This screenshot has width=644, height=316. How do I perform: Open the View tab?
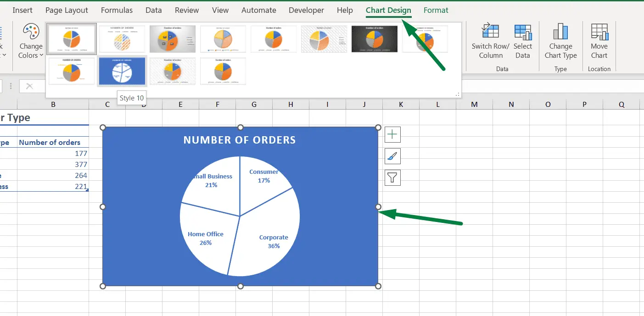point(220,10)
